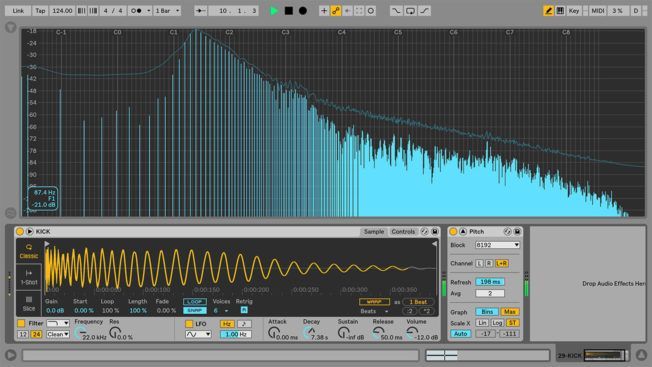Viewport: 652px width, 367px height.
Task: Toggle the WARP button
Action: coord(374,302)
